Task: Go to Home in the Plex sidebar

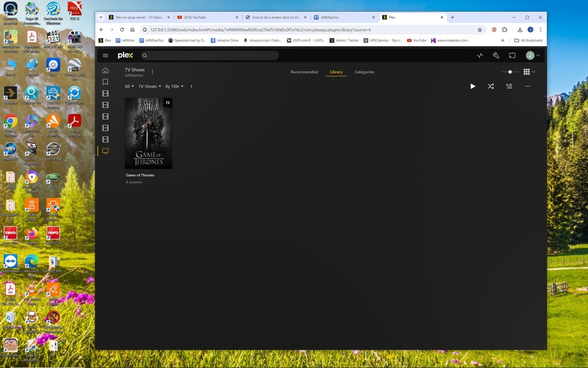Action: pos(105,70)
